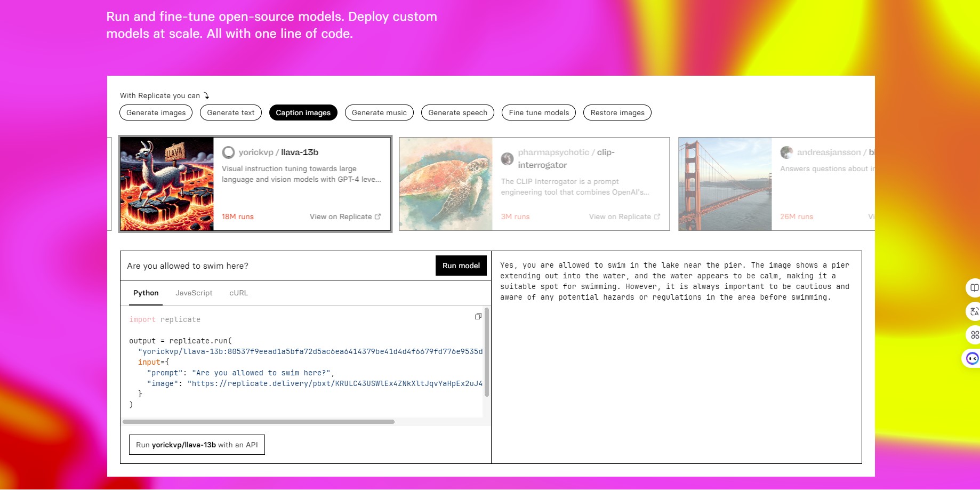Click the '26M runs' count
The width and height of the screenshot is (980, 490).
pyautogui.click(x=797, y=216)
